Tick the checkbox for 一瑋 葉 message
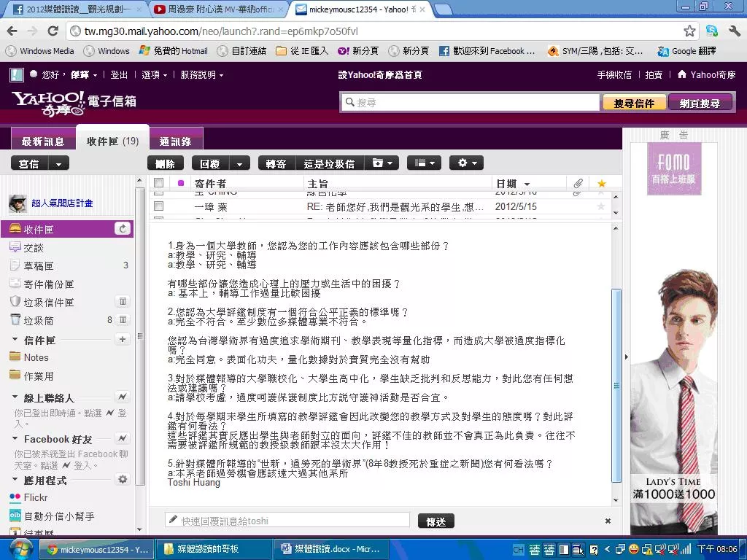 (158, 206)
